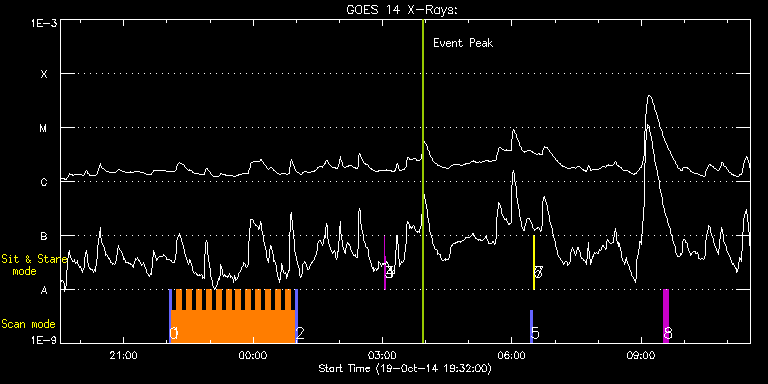Click the magenta sit-and-stare marker near 03:00
Screen dimensions: 768x384
pyautogui.click(x=384, y=263)
